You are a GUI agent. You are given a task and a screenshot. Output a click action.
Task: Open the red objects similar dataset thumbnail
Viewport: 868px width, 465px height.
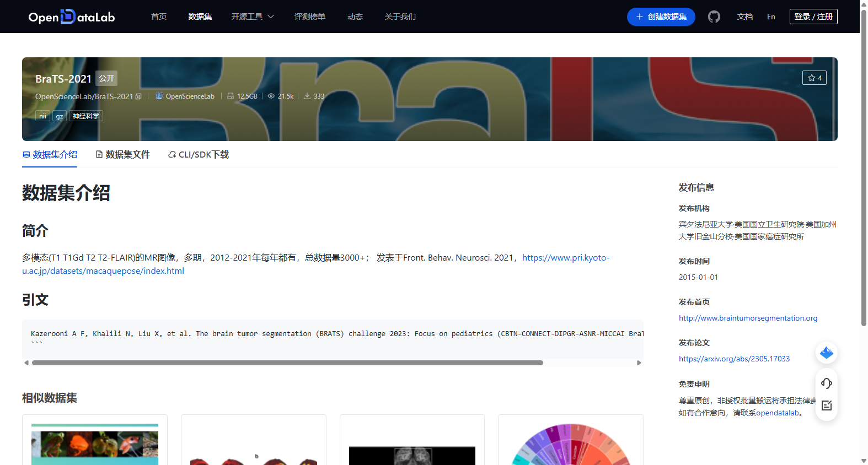tap(254, 458)
